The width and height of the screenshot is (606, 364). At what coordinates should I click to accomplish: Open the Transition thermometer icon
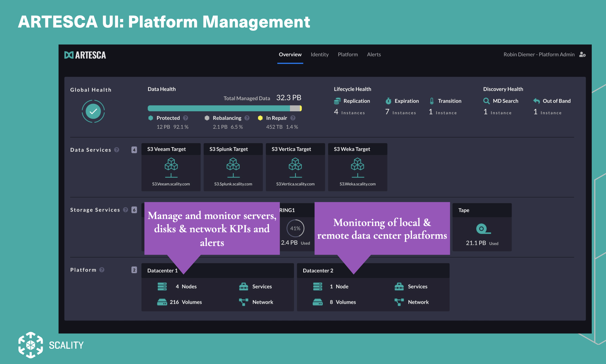pyautogui.click(x=432, y=101)
